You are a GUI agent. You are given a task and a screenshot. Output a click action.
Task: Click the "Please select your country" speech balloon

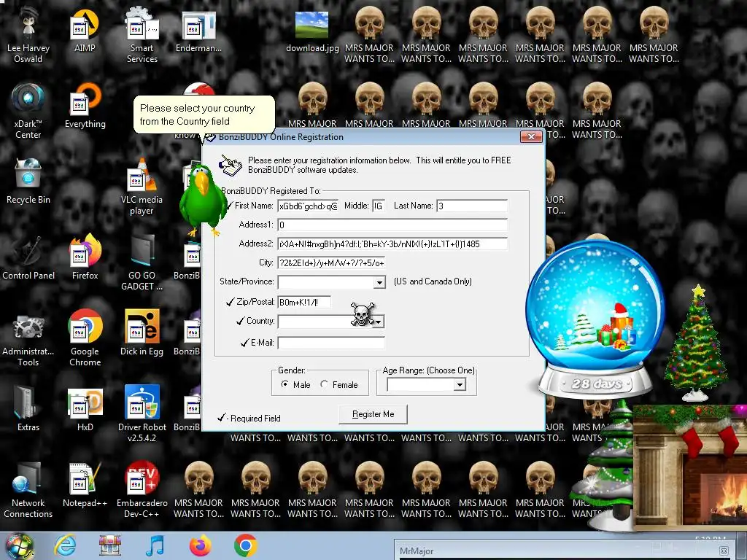click(x=204, y=114)
